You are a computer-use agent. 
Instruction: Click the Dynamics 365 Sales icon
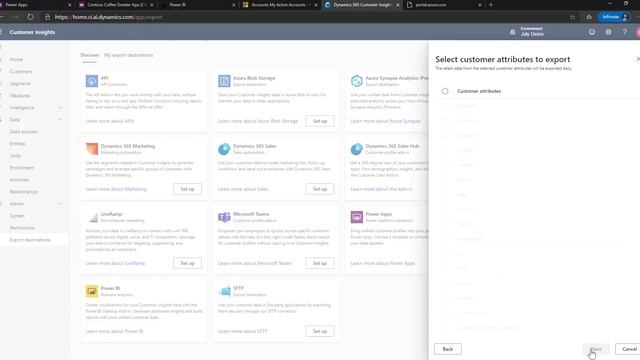[224, 149]
